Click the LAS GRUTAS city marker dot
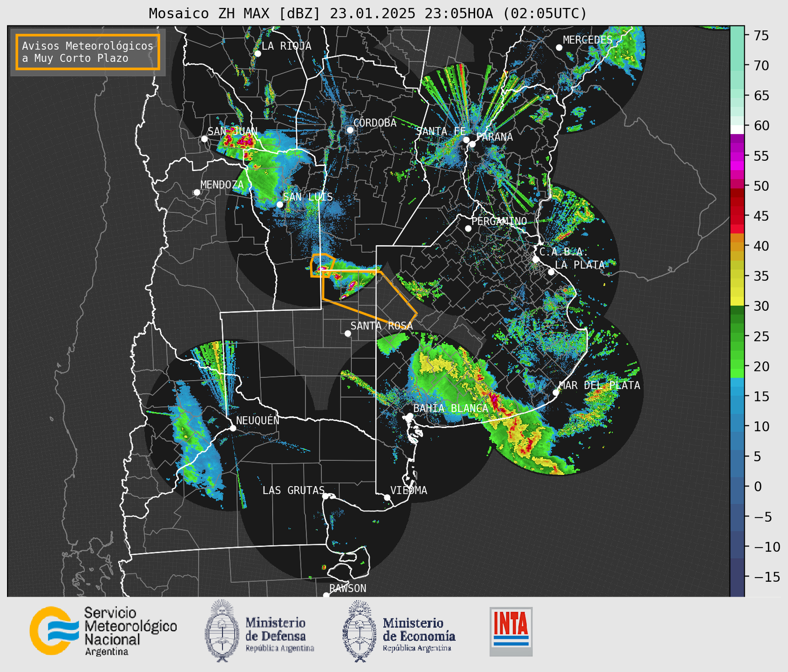Viewport: 788px width, 672px height. (x=326, y=496)
